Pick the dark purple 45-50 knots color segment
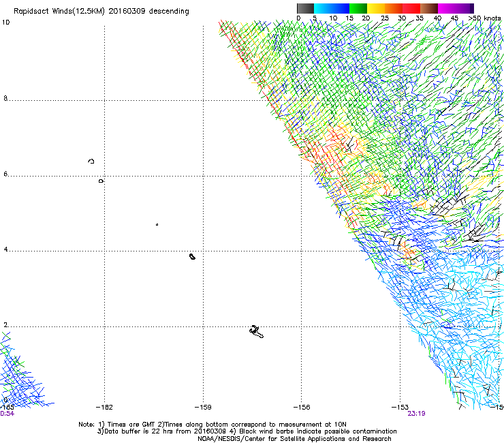This screenshot has height=443, width=504. pos(464,8)
